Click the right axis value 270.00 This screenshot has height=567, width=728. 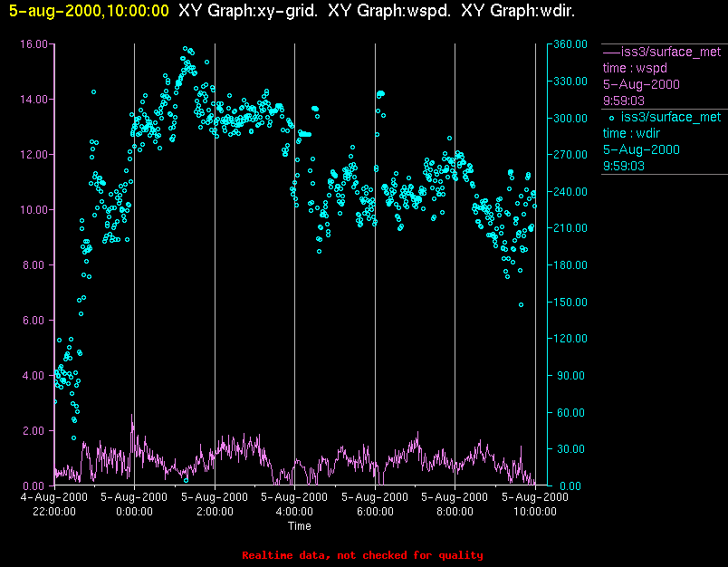point(570,155)
